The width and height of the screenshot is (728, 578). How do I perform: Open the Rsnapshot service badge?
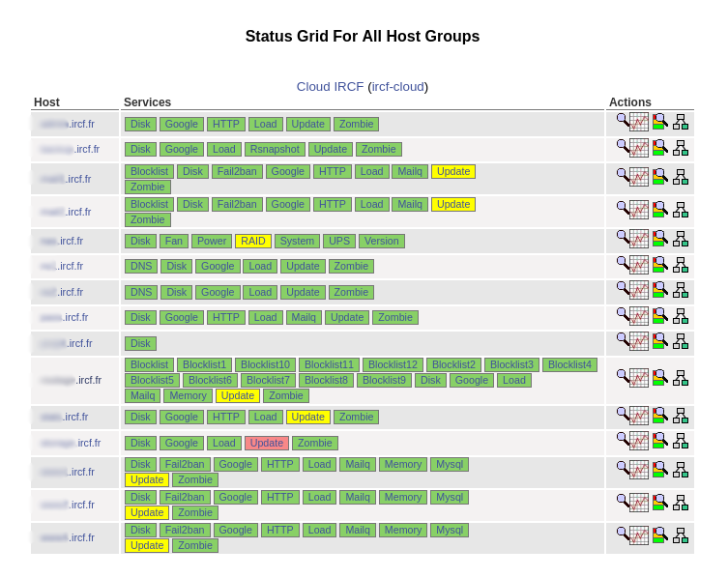[275, 150]
